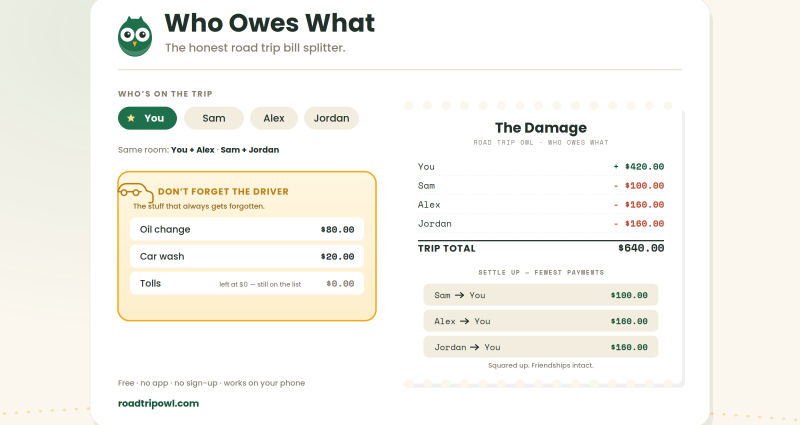Image resolution: width=800 pixels, height=425 pixels.
Task: Select the Alex traveler chip
Action: 274,118
